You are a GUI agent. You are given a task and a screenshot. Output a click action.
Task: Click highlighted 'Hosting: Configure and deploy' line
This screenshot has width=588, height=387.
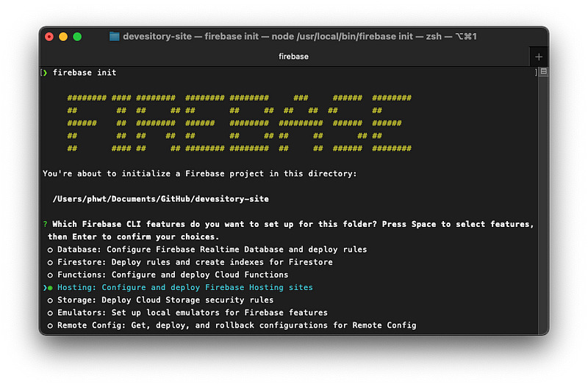[185, 287]
